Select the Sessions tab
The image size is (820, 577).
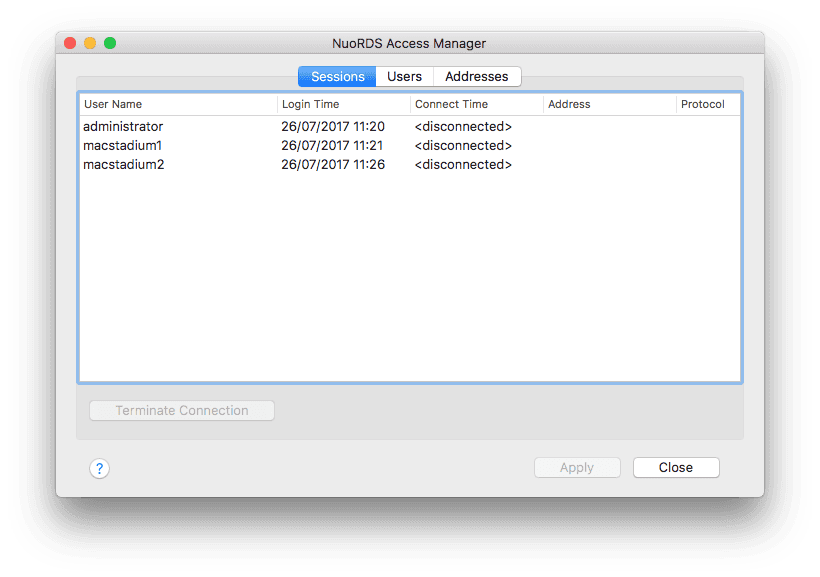pyautogui.click(x=336, y=76)
